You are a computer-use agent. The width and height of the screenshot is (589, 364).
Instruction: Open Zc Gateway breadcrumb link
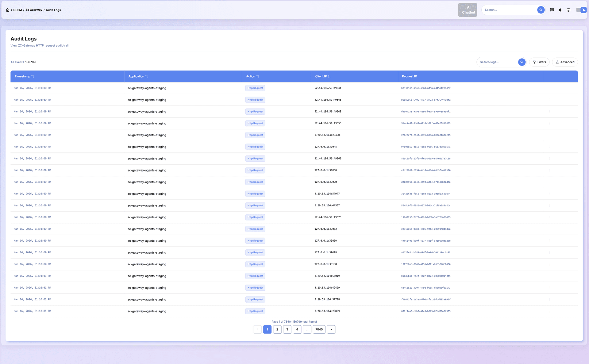point(34,10)
